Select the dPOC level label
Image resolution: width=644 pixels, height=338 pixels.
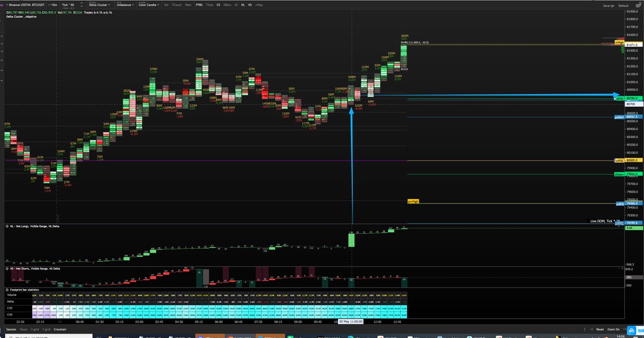(x=619, y=99)
